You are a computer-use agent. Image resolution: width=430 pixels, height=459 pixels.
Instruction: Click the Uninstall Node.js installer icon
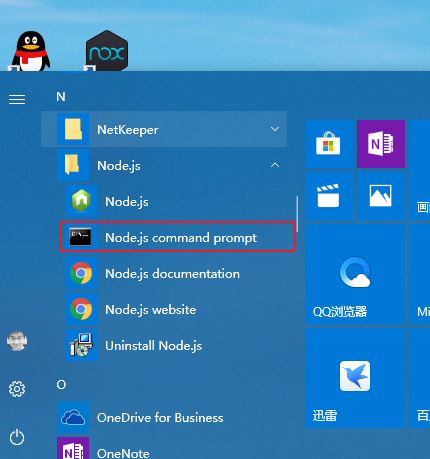pos(81,345)
